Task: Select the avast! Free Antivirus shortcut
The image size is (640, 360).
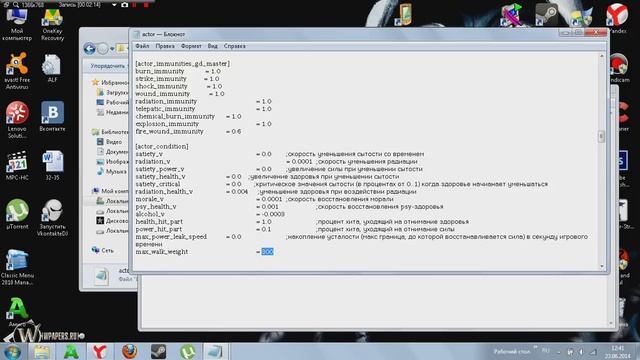Action: pyautogui.click(x=17, y=71)
